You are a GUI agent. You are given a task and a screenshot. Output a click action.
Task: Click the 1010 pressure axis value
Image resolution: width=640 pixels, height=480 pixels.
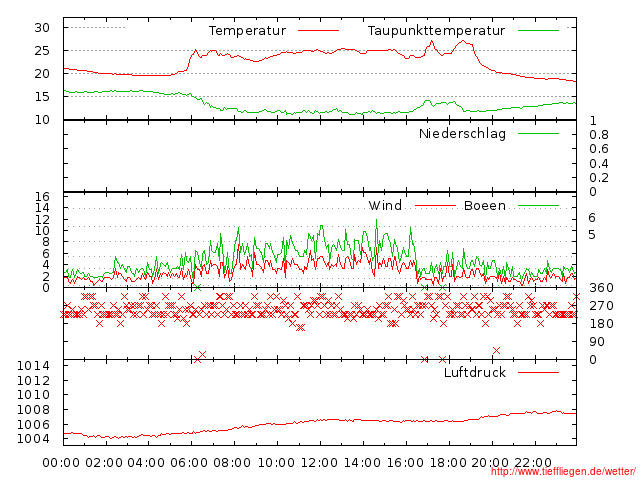[x=33, y=395]
